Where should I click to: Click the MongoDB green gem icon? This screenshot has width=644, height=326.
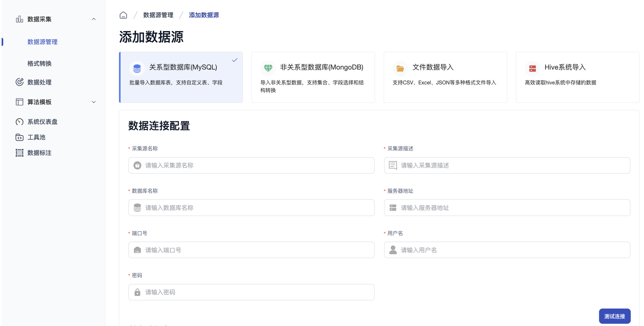tap(268, 68)
